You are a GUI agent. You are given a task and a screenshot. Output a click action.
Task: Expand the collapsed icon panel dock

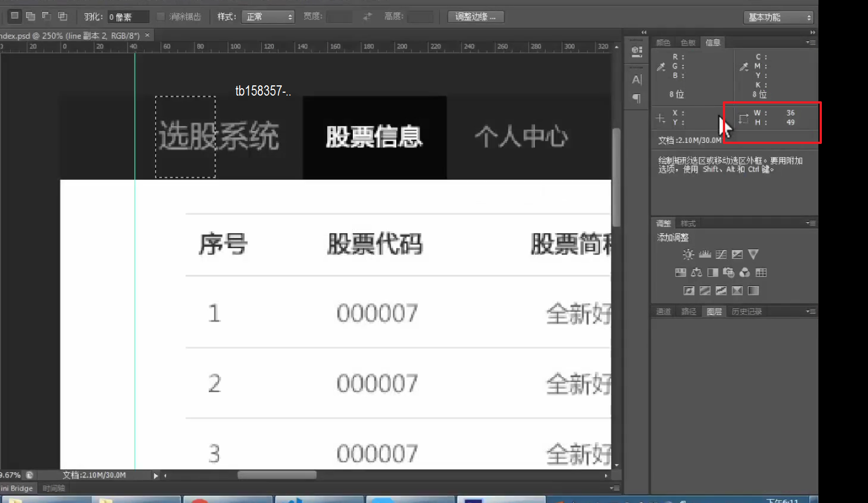tap(644, 32)
